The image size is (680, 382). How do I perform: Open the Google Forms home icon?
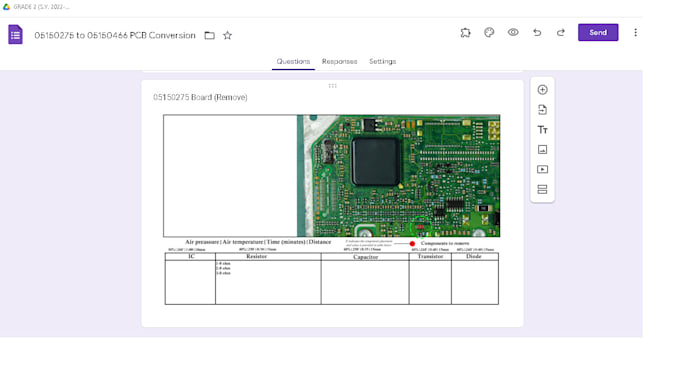point(15,34)
